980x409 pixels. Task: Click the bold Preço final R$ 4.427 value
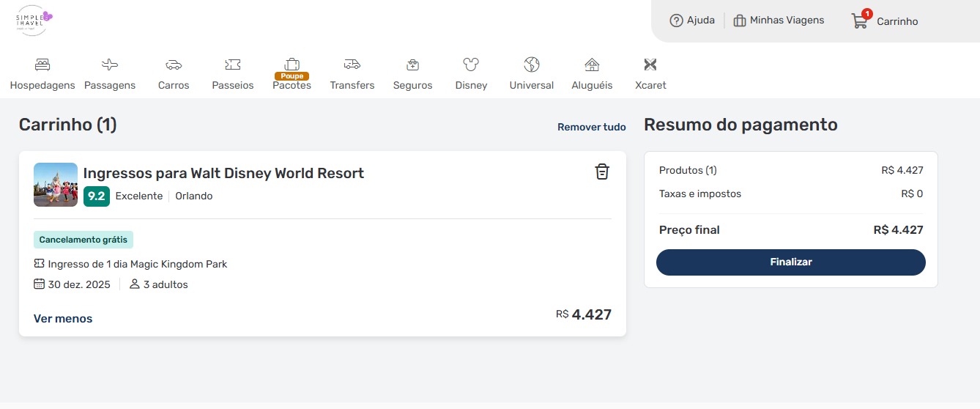click(x=899, y=230)
